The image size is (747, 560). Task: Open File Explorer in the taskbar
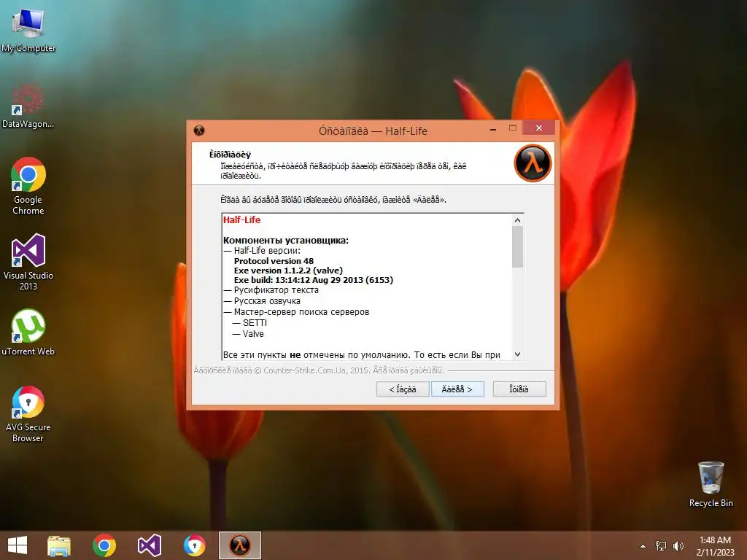pyautogui.click(x=59, y=545)
